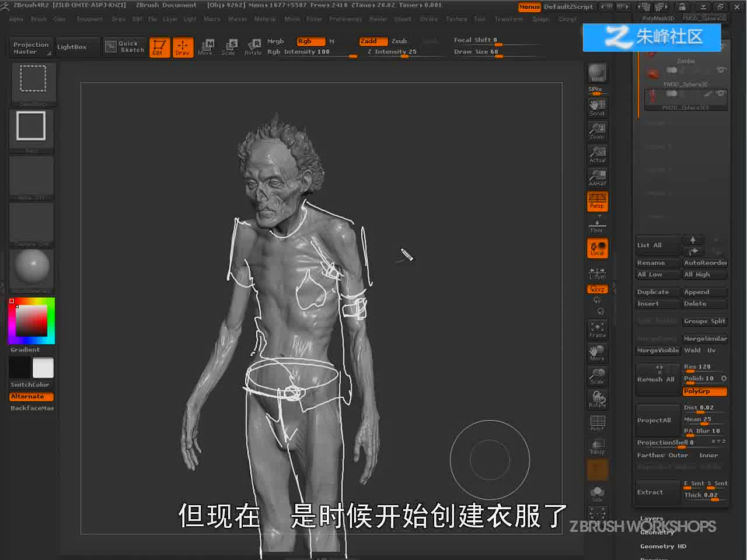Image resolution: width=747 pixels, height=560 pixels.
Task: Open the Preferences menu
Action: 345,19
